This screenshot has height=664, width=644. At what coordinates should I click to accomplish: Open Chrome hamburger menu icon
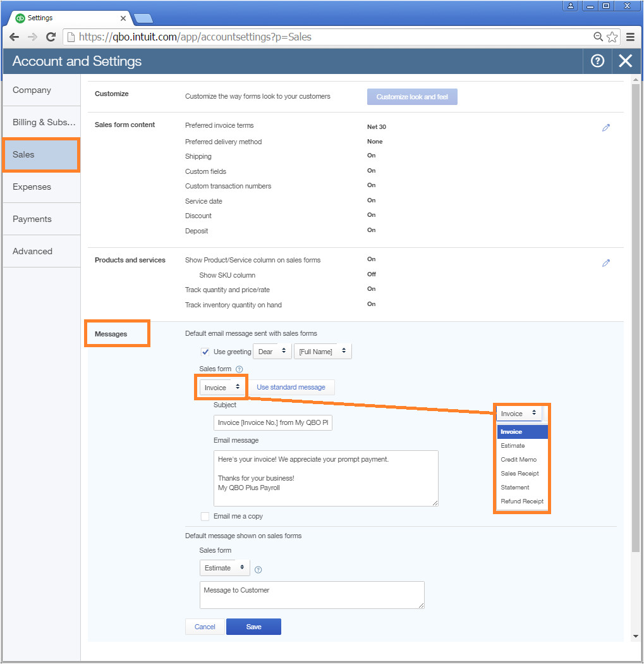click(x=630, y=37)
